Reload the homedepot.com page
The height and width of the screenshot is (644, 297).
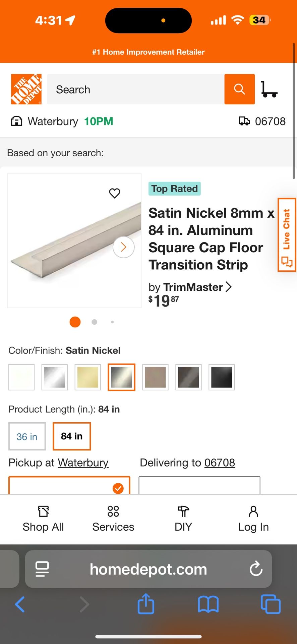pos(256,569)
